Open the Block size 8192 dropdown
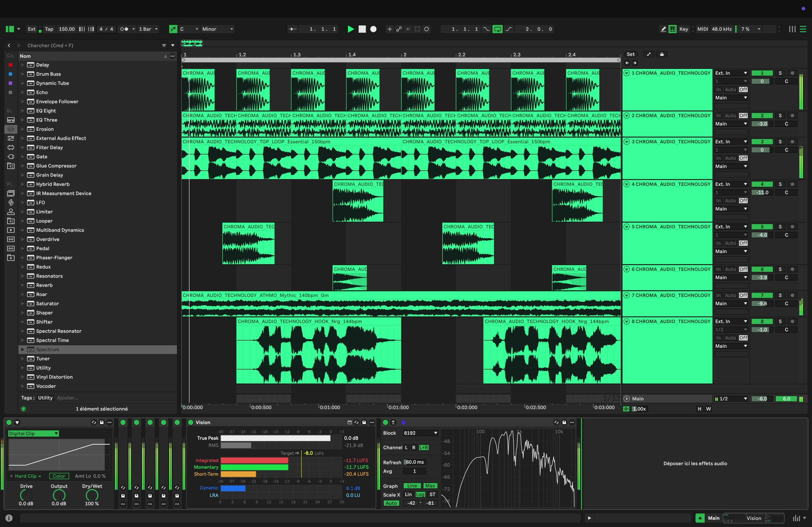Image resolution: width=812 pixels, height=527 pixels. click(x=420, y=433)
